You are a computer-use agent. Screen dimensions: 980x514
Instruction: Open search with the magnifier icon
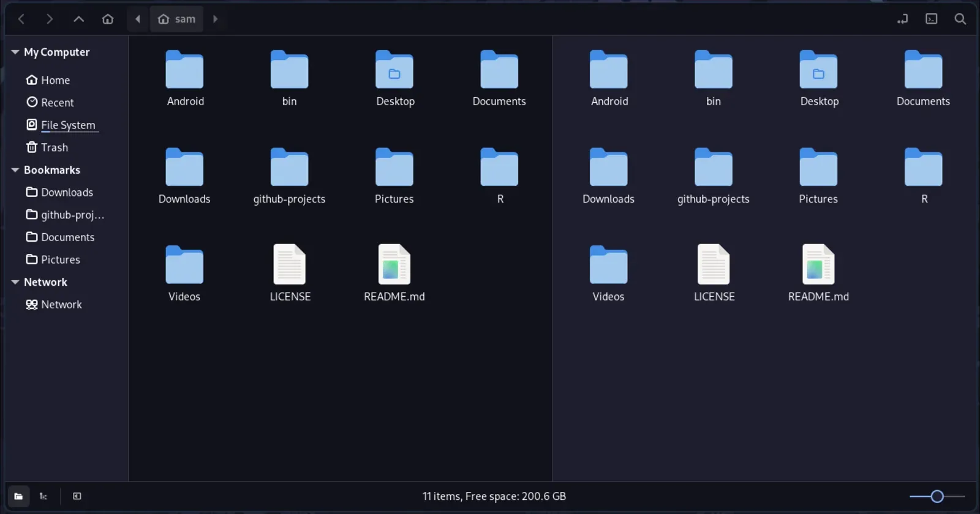pyautogui.click(x=960, y=19)
